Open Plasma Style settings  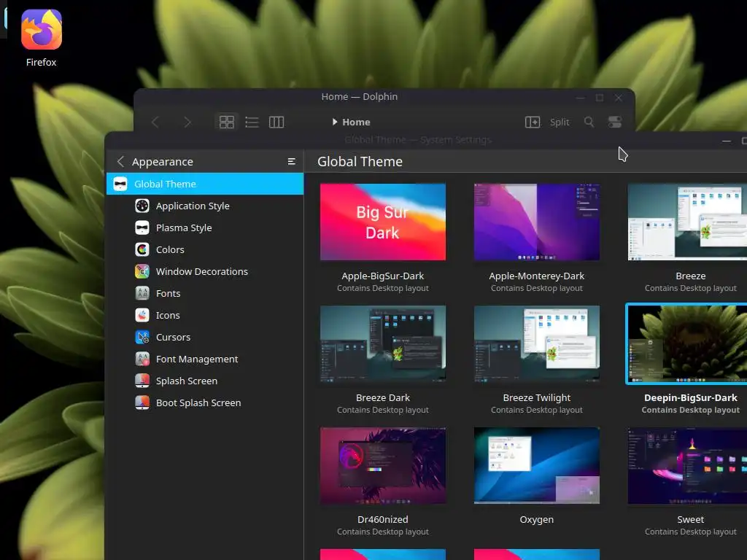tap(205, 227)
